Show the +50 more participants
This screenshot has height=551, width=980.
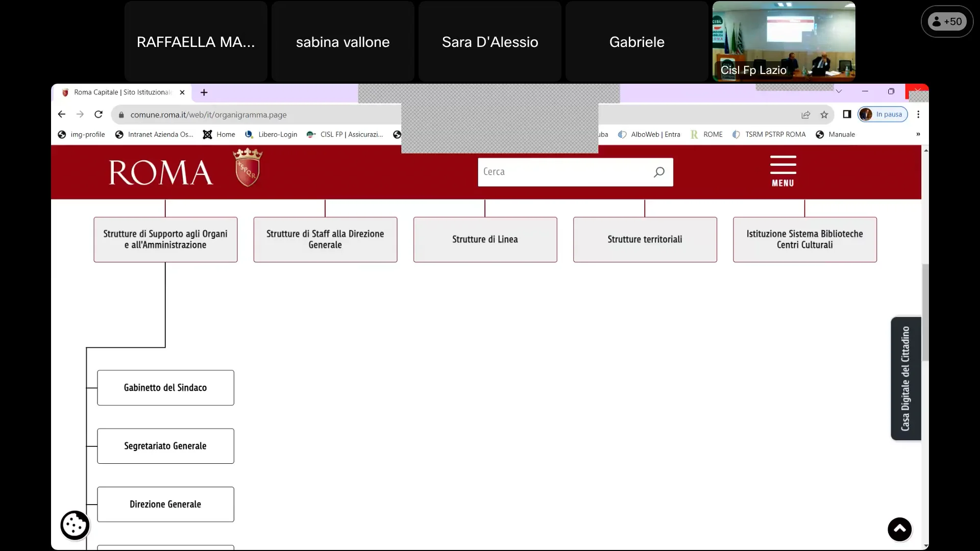click(x=947, y=21)
